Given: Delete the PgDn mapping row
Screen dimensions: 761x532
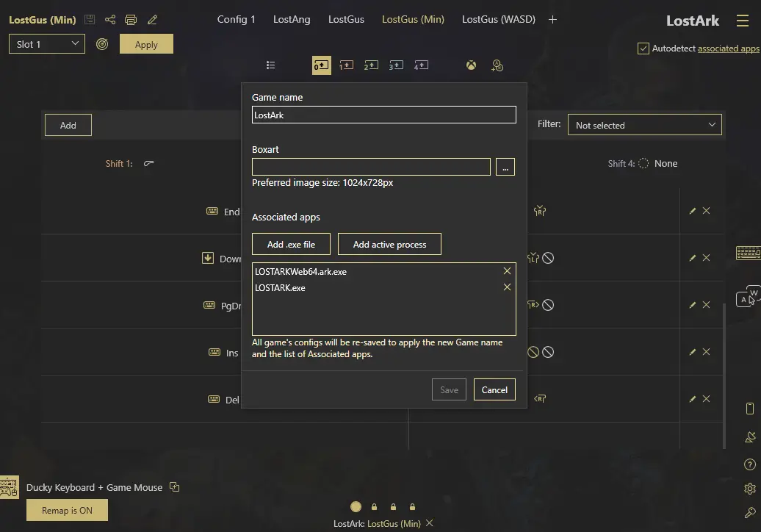Looking at the screenshot, I should 706,305.
